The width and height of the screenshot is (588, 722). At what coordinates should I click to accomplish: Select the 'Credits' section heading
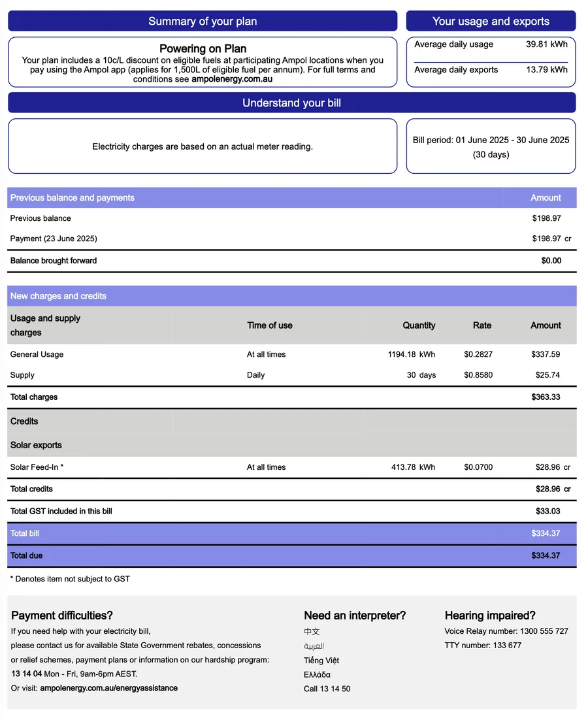coord(24,421)
